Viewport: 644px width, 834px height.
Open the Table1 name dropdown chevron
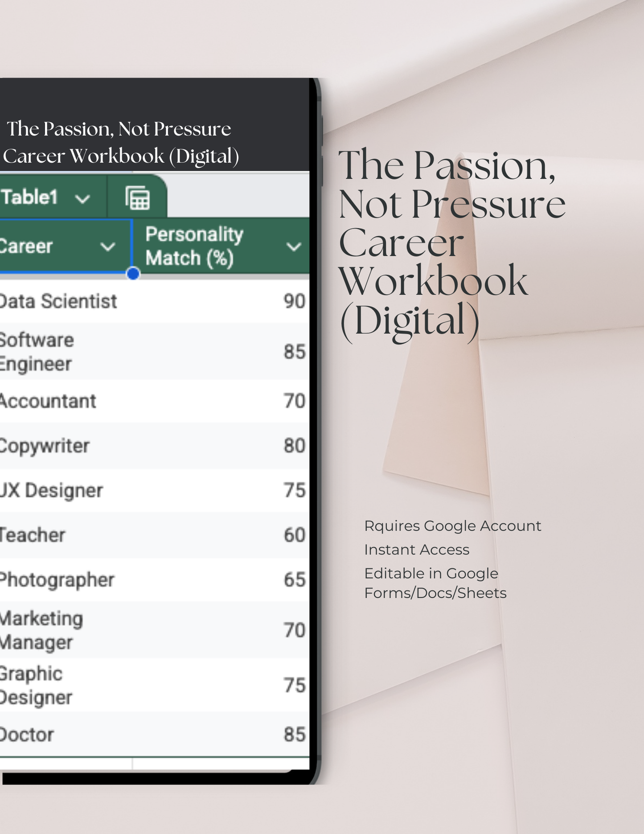pos(82,199)
